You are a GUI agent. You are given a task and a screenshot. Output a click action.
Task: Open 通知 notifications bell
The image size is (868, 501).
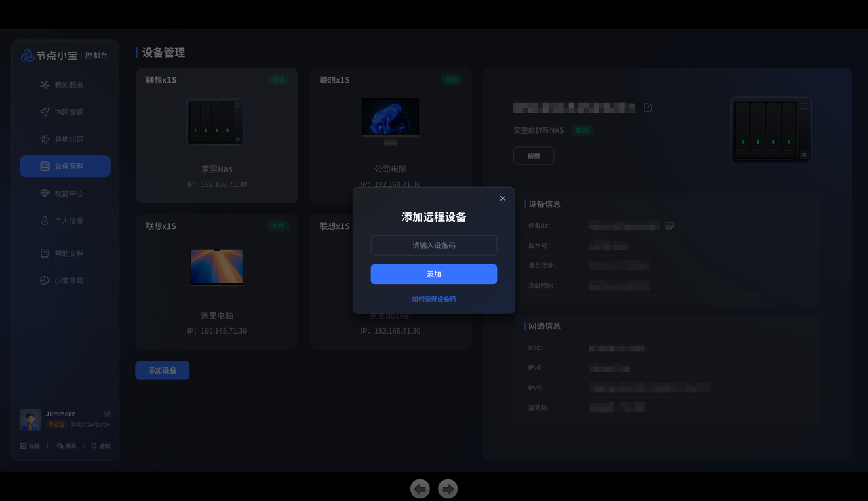click(x=100, y=446)
